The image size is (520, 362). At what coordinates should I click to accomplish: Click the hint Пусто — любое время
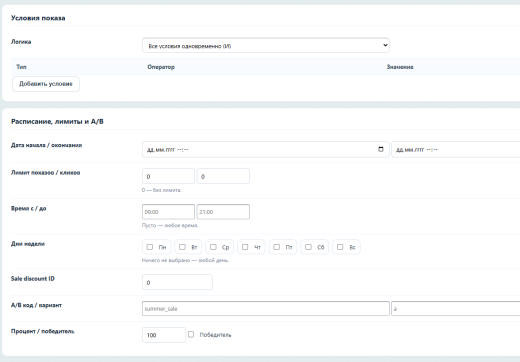coord(170,225)
